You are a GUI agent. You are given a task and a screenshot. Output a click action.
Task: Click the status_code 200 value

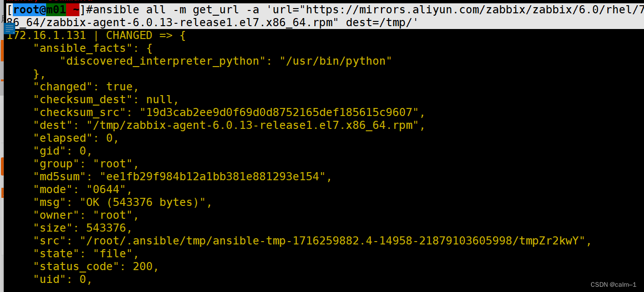click(x=142, y=266)
